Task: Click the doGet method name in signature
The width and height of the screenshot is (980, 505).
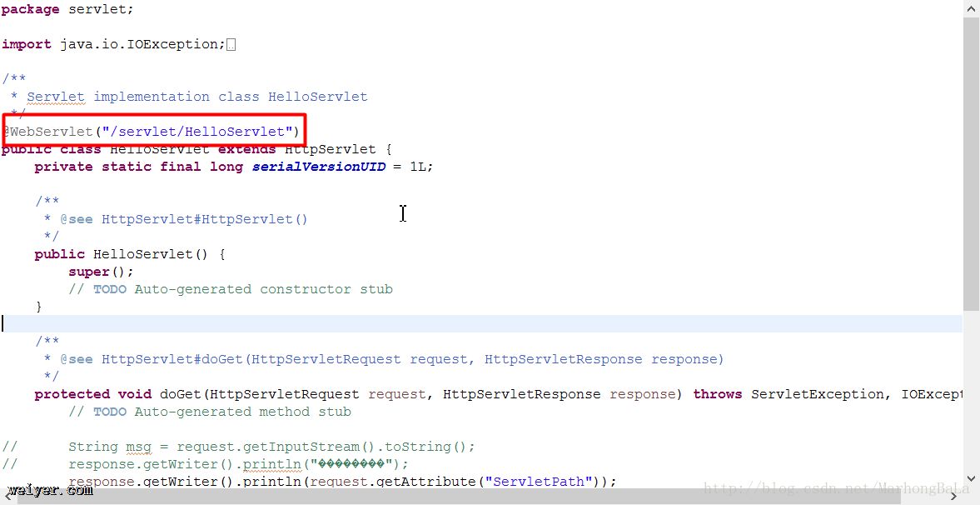Action: [181, 394]
